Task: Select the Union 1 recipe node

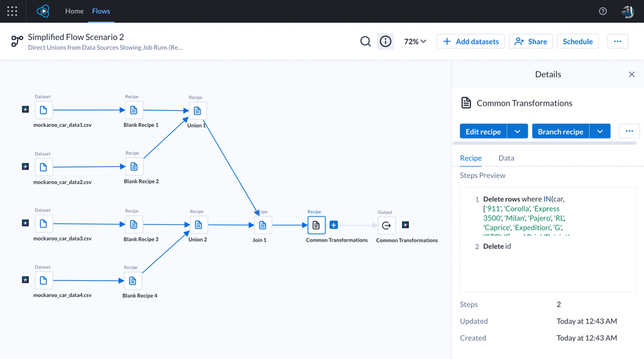Action: pyautogui.click(x=197, y=111)
